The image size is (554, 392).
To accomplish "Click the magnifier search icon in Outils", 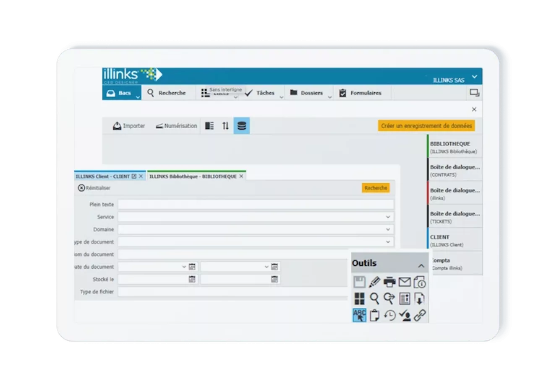I will pos(374,299).
